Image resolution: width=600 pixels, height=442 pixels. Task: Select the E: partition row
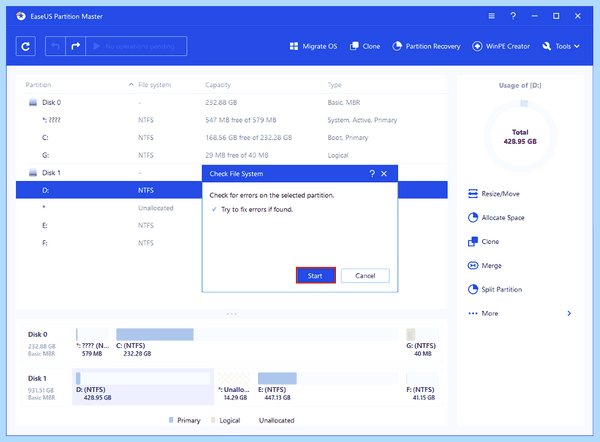[x=109, y=225]
